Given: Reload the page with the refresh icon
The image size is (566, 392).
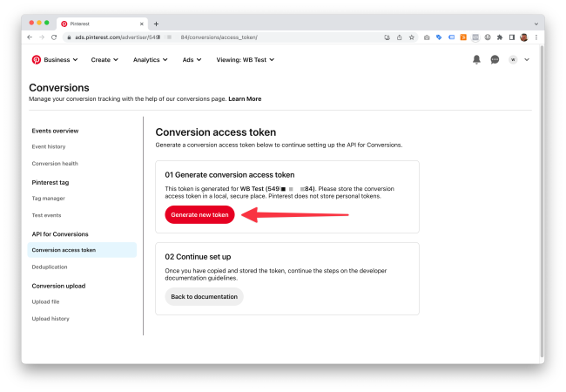Looking at the screenshot, I should point(54,37).
